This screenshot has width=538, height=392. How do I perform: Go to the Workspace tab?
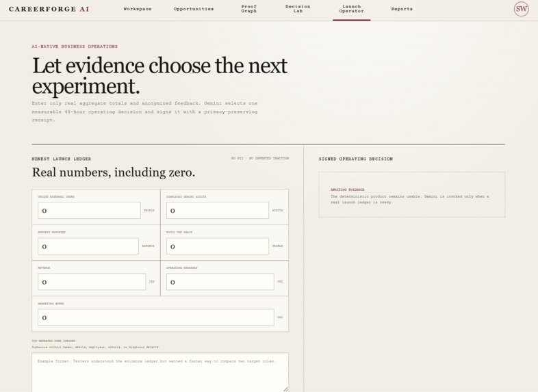(138, 9)
